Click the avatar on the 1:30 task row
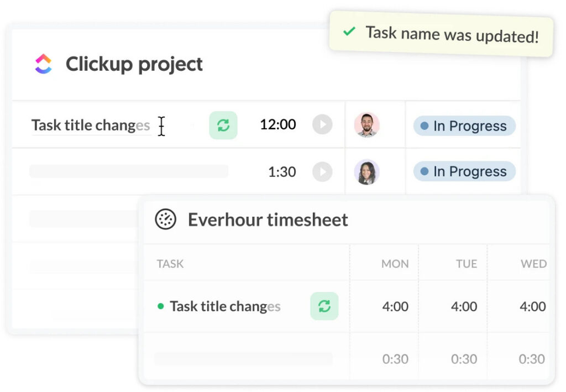The width and height of the screenshot is (566, 392). pos(368,172)
